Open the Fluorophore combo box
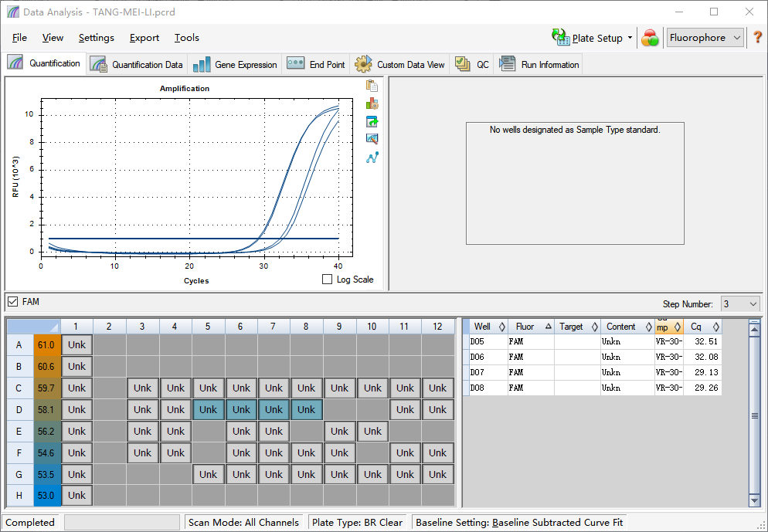768x532 pixels. [x=705, y=38]
